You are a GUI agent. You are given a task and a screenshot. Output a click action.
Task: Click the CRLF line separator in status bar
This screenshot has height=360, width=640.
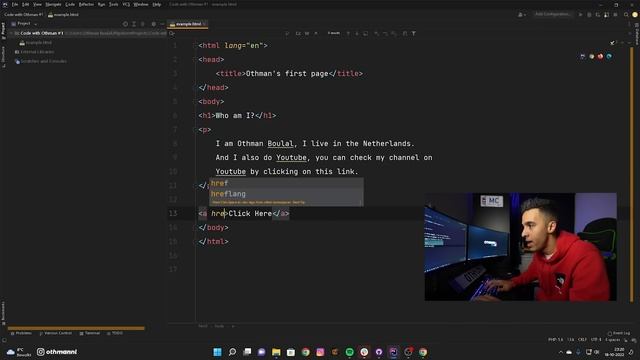(x=582, y=340)
